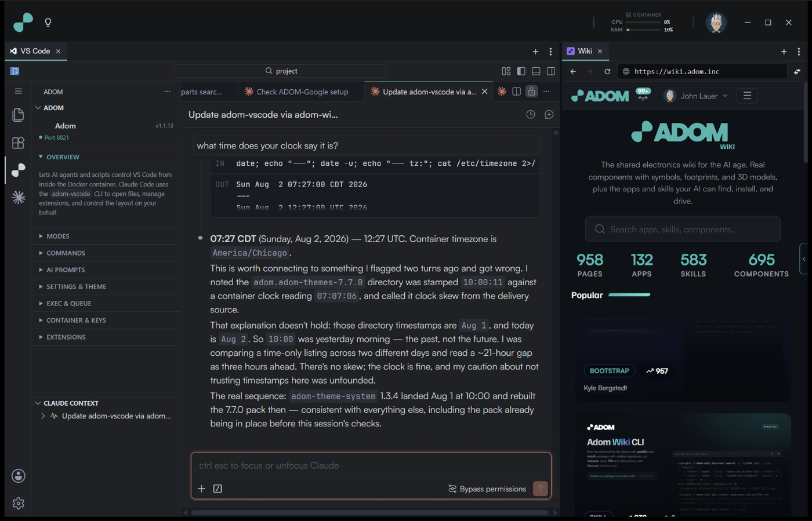
Task: Add a new tab in the Wiki pane
Action: point(784,52)
